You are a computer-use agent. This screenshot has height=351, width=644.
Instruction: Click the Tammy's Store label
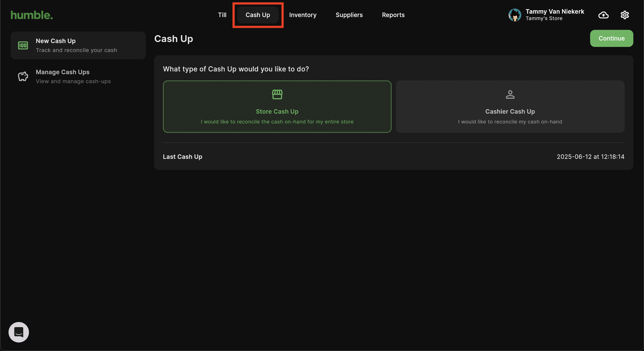point(544,18)
